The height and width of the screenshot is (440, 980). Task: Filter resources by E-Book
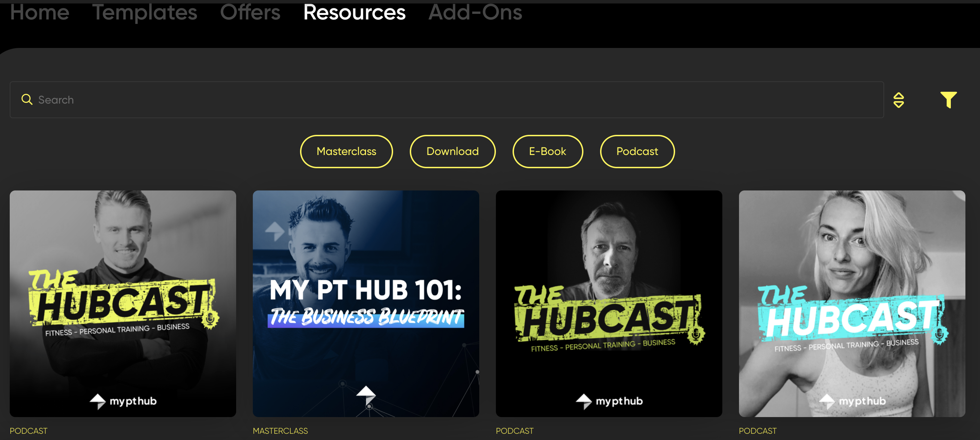pos(547,152)
